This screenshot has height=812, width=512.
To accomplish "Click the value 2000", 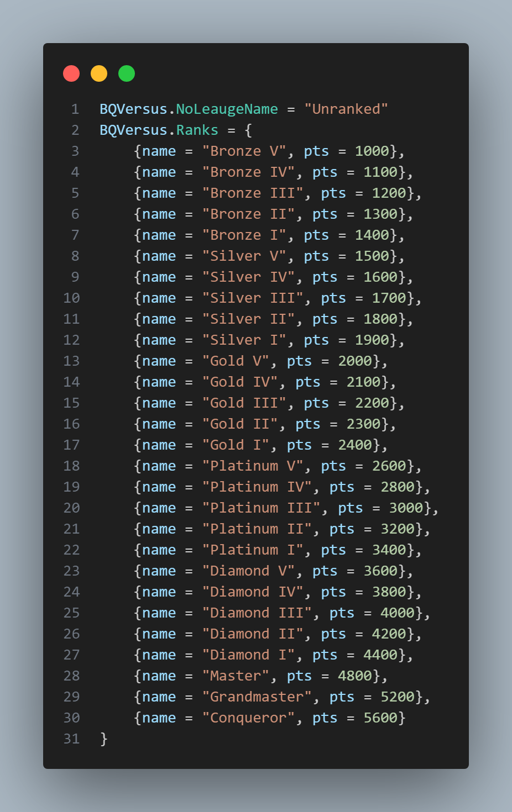I will [355, 361].
